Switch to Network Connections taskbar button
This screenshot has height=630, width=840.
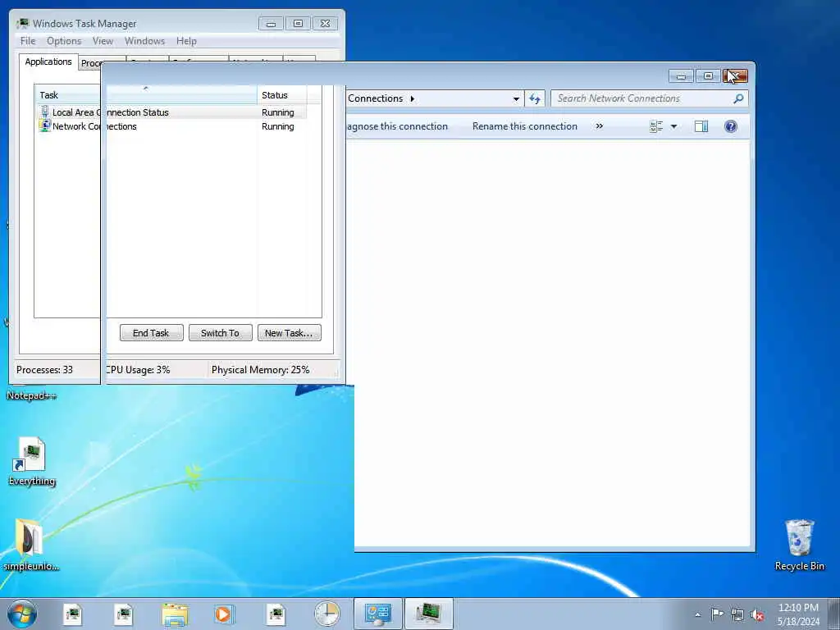tap(377, 614)
